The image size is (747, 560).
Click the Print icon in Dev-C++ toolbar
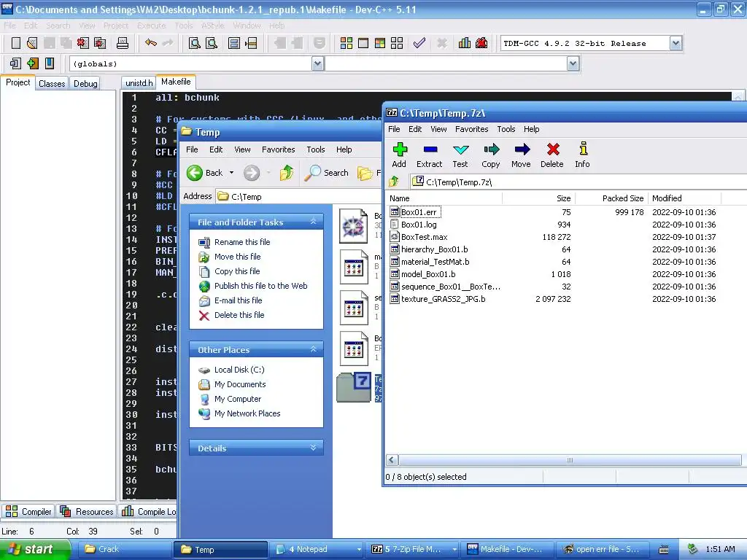point(123,43)
